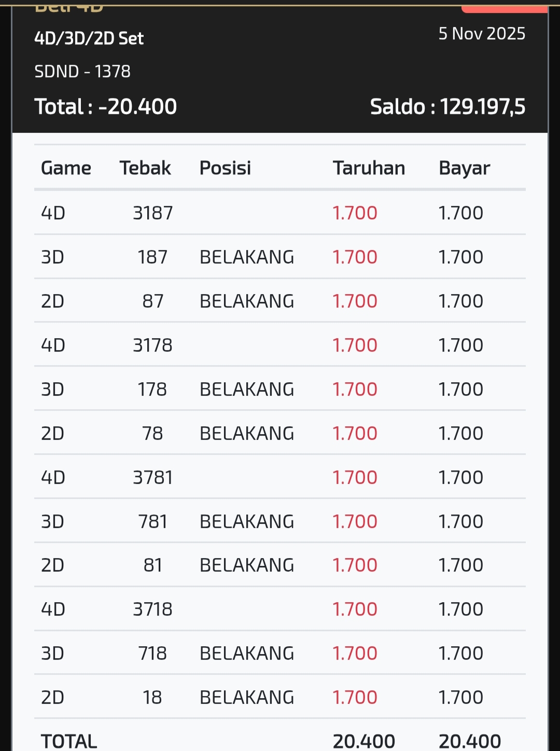The width and height of the screenshot is (560, 751).
Task: Click the date 5 Nov 2025
Action: [x=482, y=34]
